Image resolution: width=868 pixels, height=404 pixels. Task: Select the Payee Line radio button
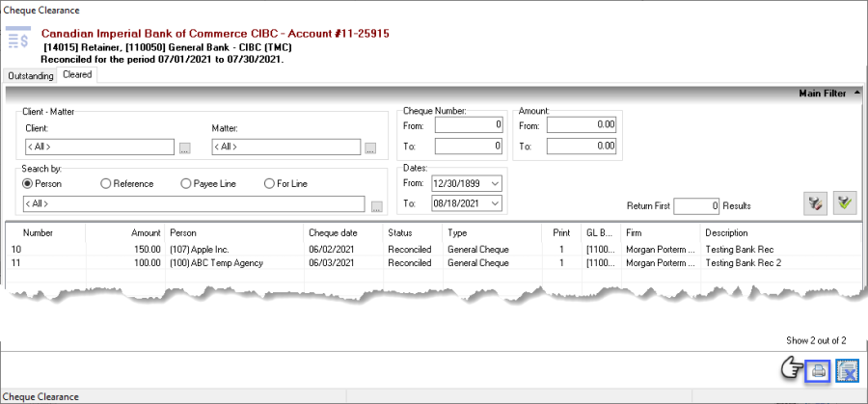pos(208,184)
